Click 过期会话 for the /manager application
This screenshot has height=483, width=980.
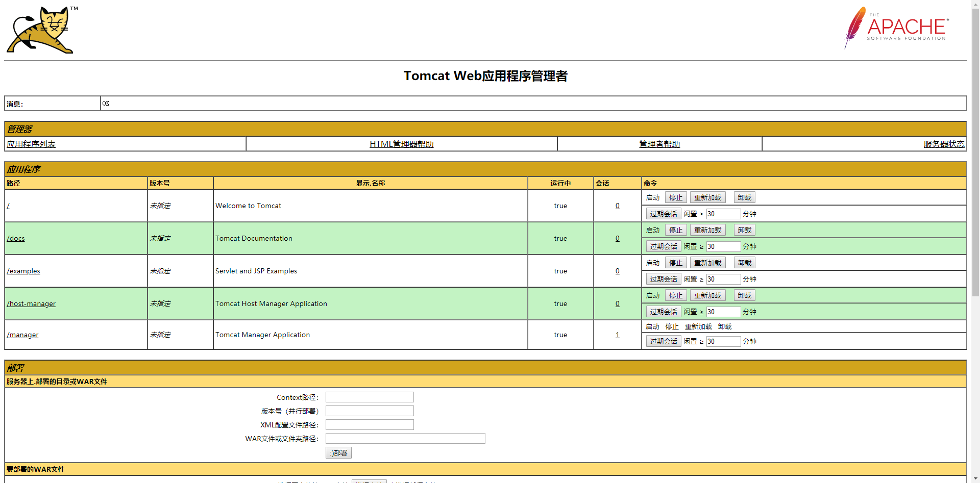pos(663,341)
